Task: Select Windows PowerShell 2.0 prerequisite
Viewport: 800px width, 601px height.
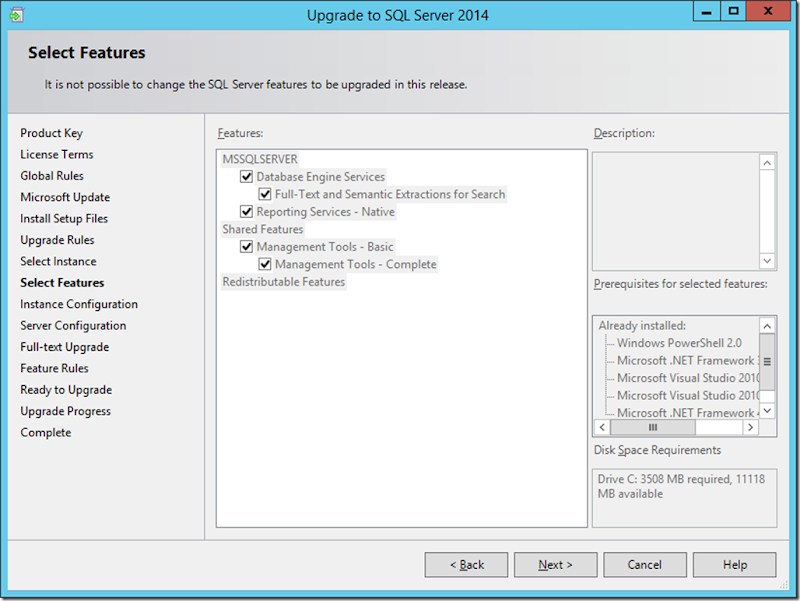Action: coord(679,343)
